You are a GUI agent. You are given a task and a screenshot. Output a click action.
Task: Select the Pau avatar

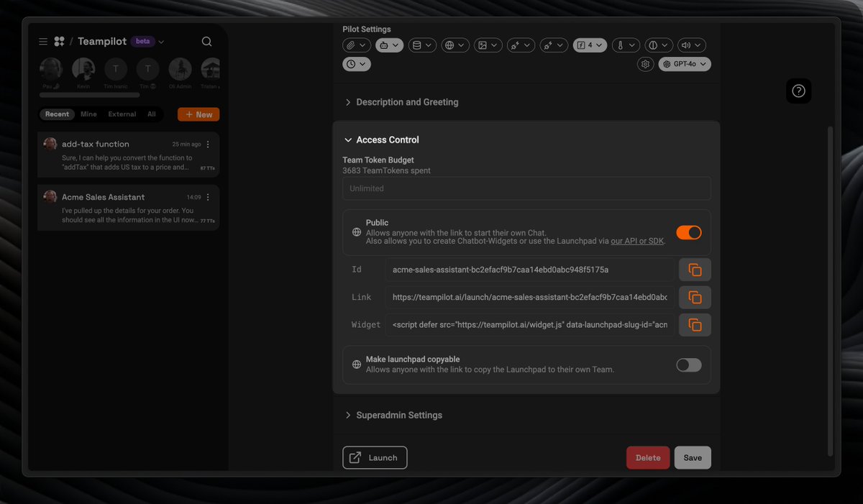click(51, 69)
